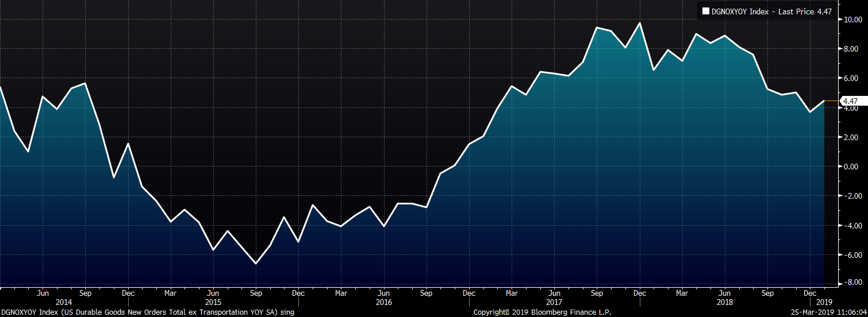The width and height of the screenshot is (868, 317).
Task: Select the final data point of the line
Action: [x=824, y=101]
